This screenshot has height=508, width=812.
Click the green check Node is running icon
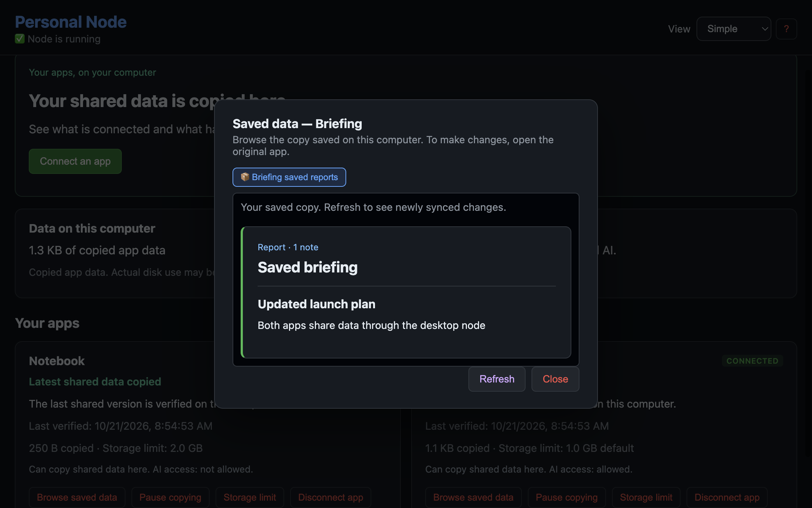(20, 39)
